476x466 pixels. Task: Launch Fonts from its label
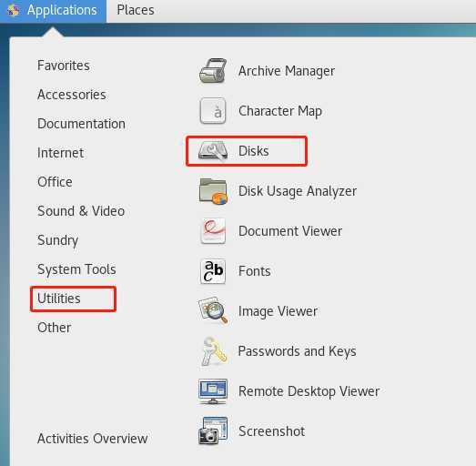255,271
